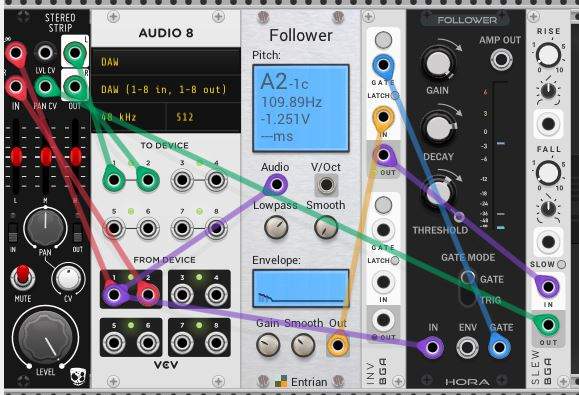Click the SLEW FALL knob
The height and width of the screenshot is (395, 579).
pos(548,172)
